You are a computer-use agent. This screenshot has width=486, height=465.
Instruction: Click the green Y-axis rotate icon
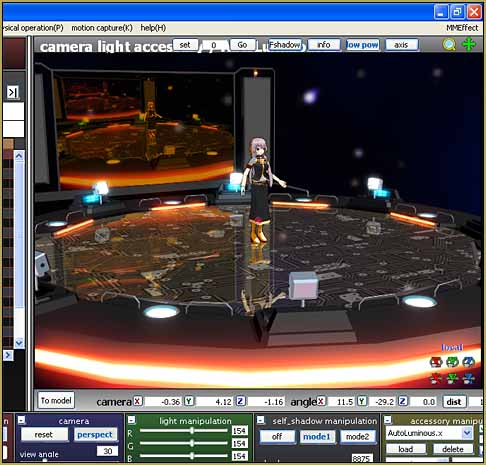tap(452, 362)
